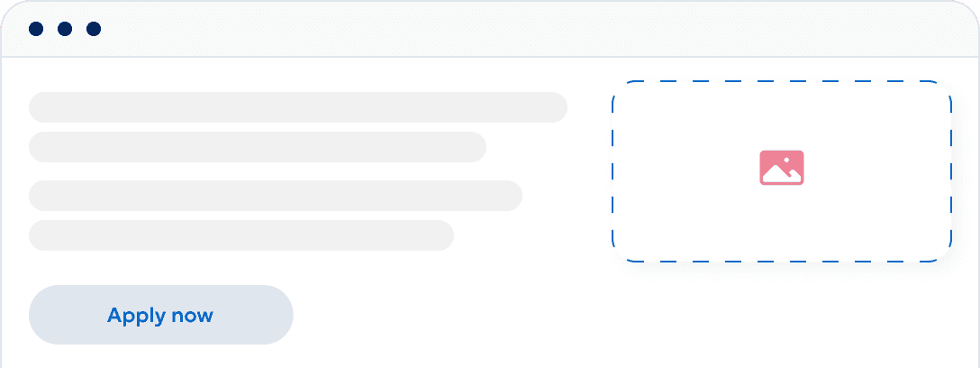Click the third gray placeholder text bar
This screenshot has height=368, width=980.
[275, 195]
